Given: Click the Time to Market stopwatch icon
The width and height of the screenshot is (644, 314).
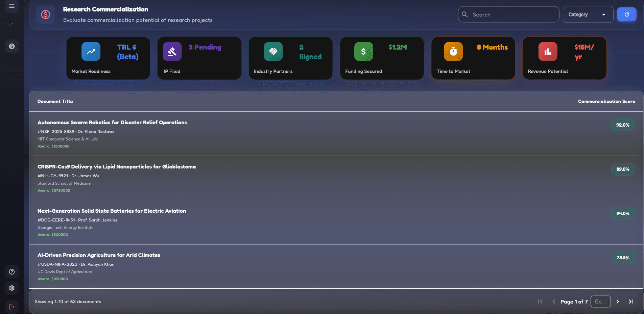Looking at the screenshot, I should (x=453, y=52).
